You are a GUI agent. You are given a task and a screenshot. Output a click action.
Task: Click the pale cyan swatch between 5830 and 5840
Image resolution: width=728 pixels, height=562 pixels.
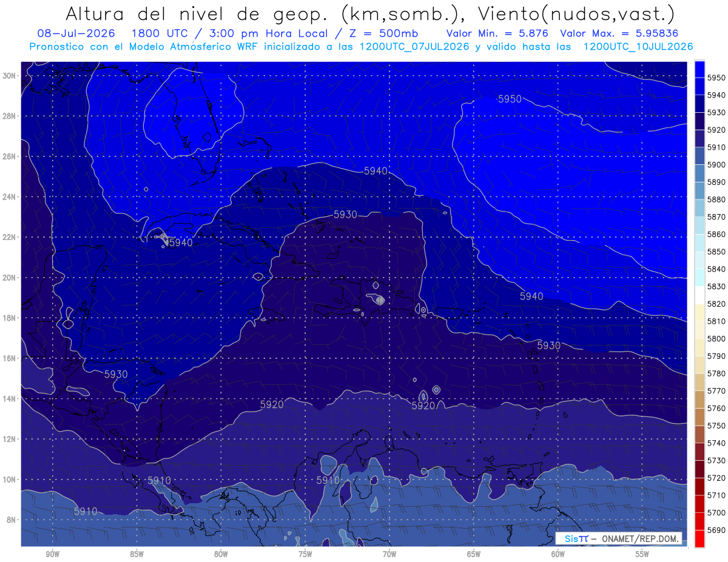(x=699, y=278)
